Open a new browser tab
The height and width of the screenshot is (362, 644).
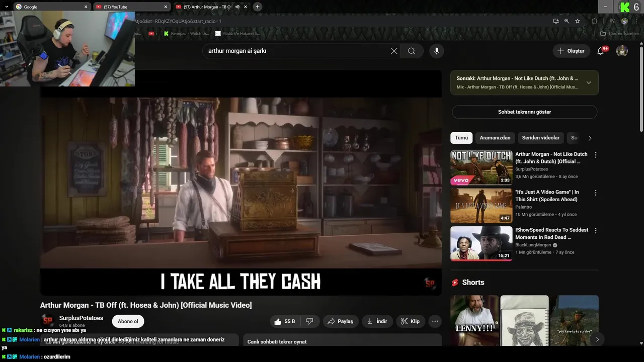coord(258,7)
